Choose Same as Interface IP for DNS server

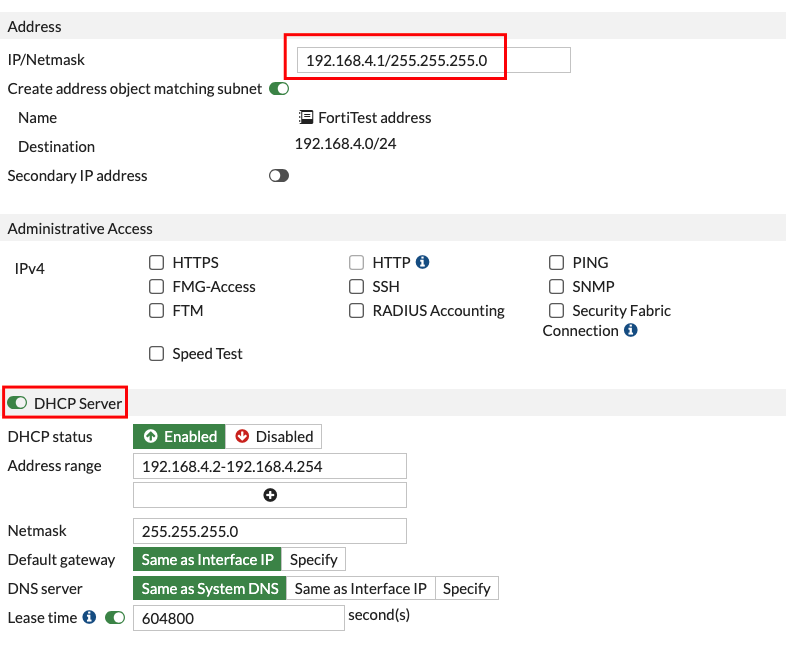click(x=360, y=588)
